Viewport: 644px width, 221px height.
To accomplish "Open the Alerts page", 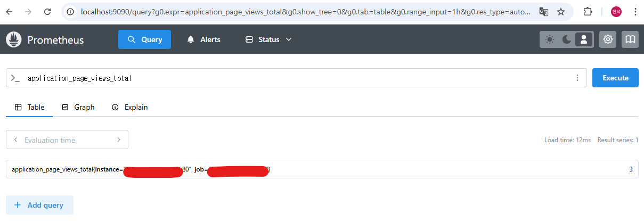I will 203,39.
